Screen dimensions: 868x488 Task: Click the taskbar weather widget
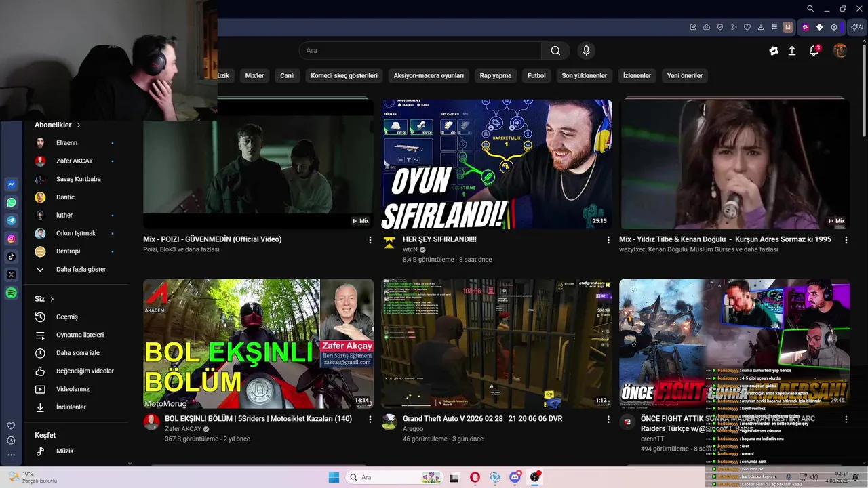[33, 477]
